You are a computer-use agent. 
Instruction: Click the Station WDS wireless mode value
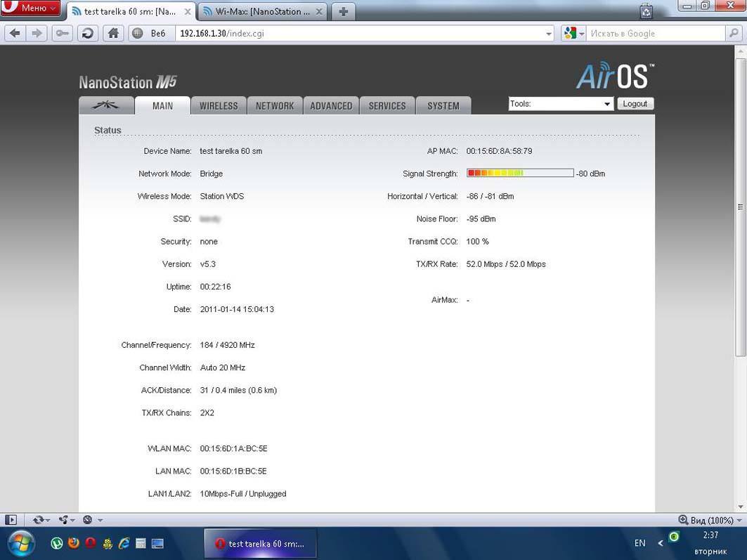[x=221, y=196]
